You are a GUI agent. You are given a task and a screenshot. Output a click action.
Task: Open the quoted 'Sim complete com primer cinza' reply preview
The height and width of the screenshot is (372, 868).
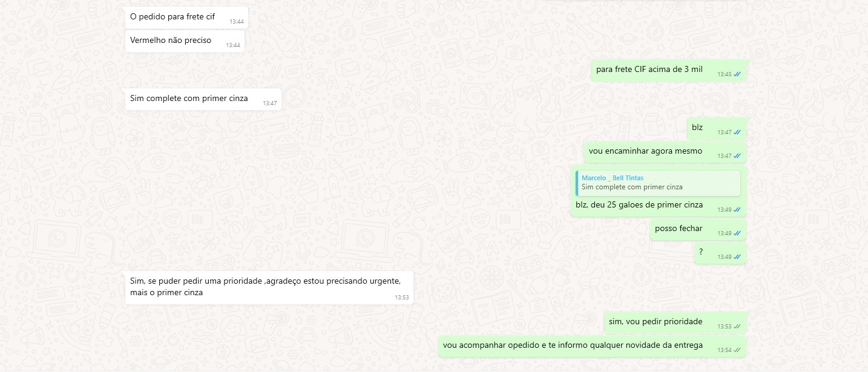click(x=658, y=183)
